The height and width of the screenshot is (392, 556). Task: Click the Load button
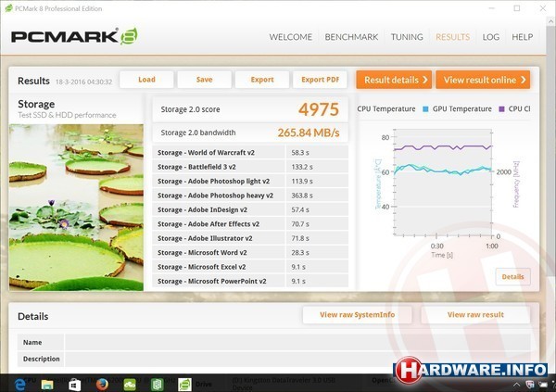point(146,80)
